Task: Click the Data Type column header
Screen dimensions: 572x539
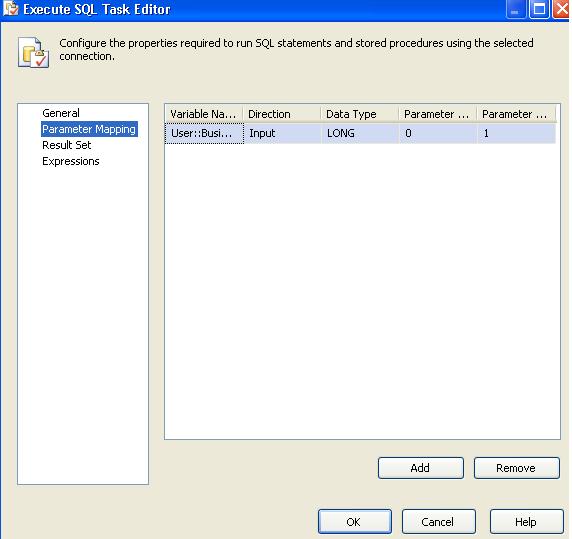Action: [360, 114]
